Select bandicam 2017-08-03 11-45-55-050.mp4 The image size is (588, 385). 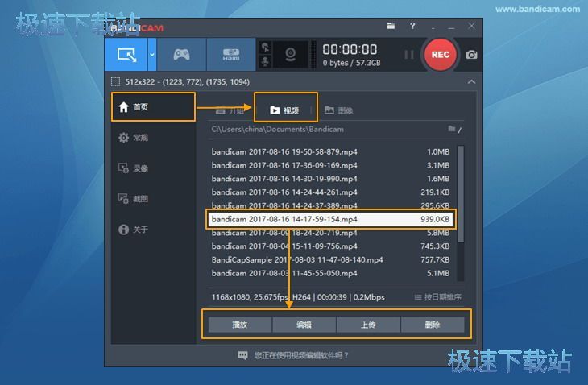(x=331, y=273)
